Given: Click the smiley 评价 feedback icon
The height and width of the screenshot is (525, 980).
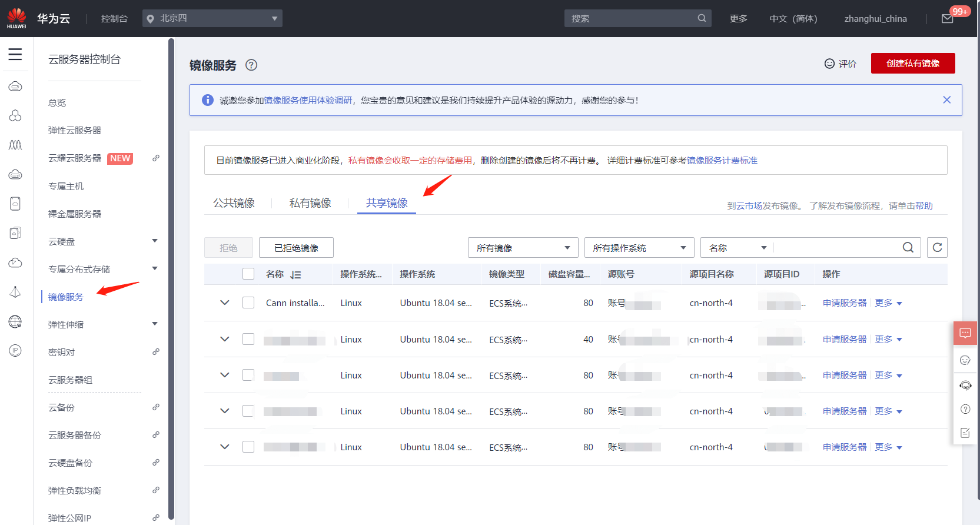Looking at the screenshot, I should 829,64.
